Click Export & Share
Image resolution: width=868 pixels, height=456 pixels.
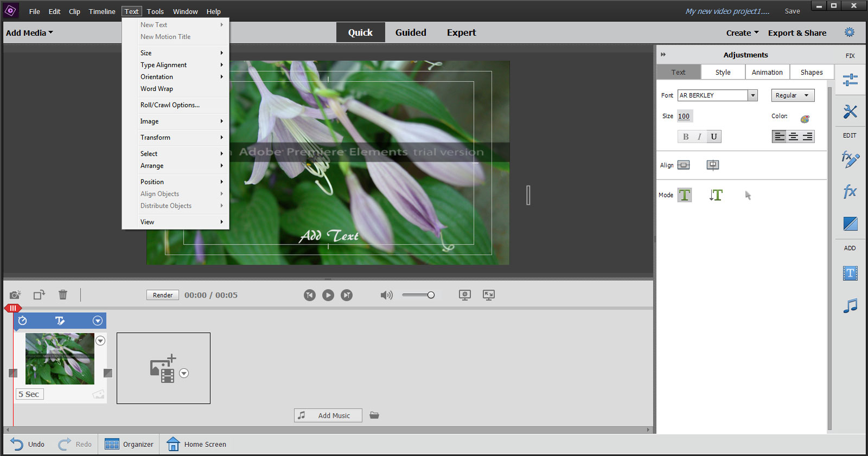pos(797,33)
